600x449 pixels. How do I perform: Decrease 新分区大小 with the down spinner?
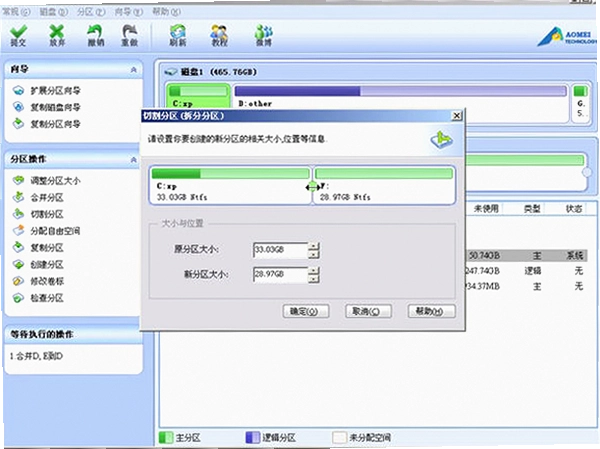(x=314, y=279)
